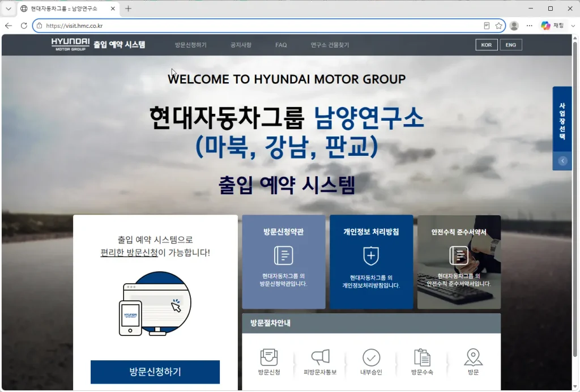
Task: Open the 개인정보 처리방침 card
Action: click(372, 262)
